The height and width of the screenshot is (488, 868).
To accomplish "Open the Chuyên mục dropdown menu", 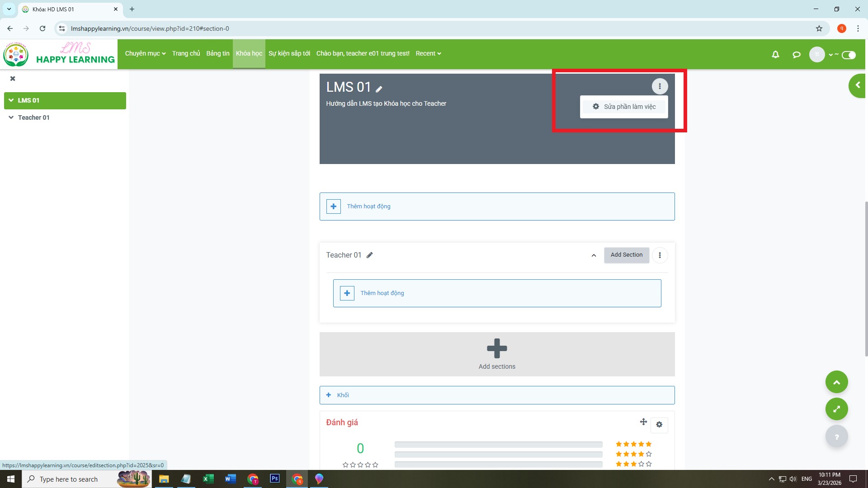I will (x=145, y=53).
